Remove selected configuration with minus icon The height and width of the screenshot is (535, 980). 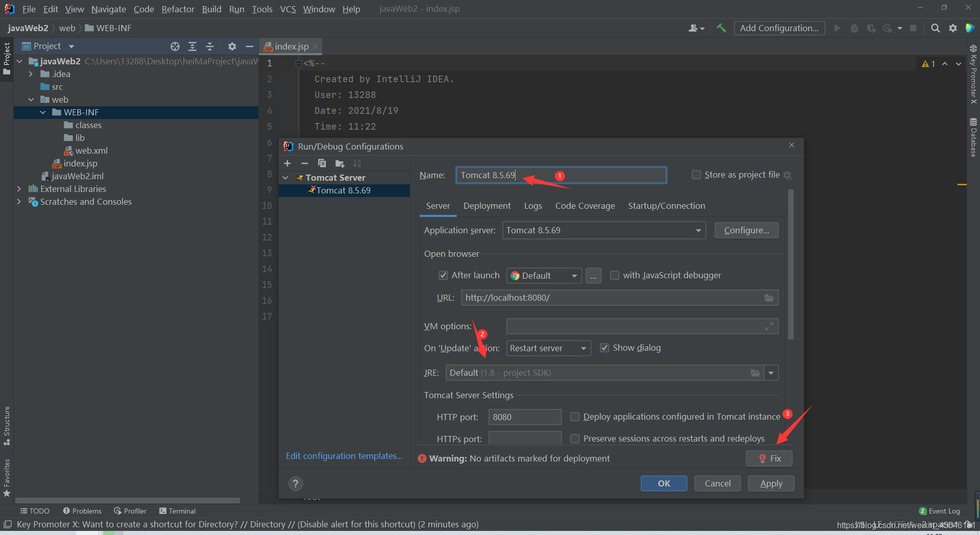(305, 163)
